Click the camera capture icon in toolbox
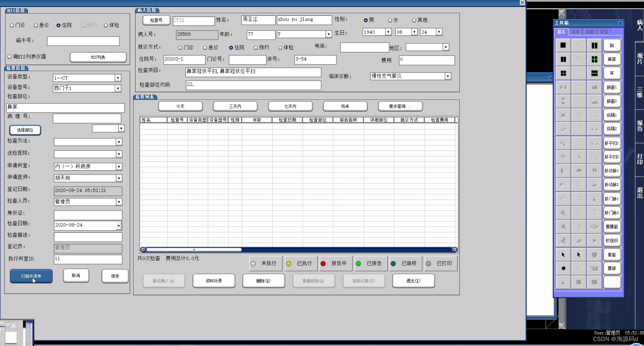Image resolution: width=644 pixels, height=346 pixels. click(595, 268)
